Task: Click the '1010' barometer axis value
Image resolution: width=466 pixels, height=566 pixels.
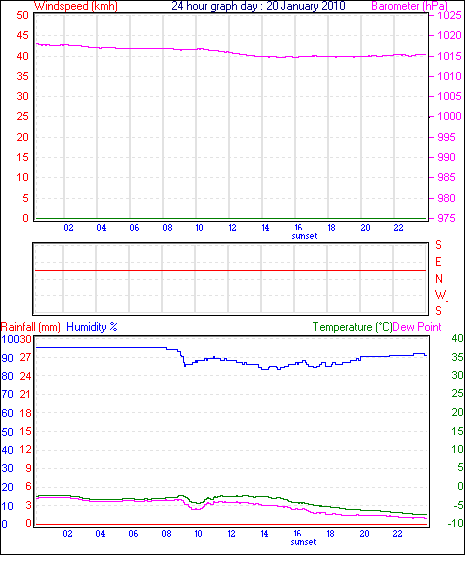Action: pyautogui.click(x=449, y=76)
